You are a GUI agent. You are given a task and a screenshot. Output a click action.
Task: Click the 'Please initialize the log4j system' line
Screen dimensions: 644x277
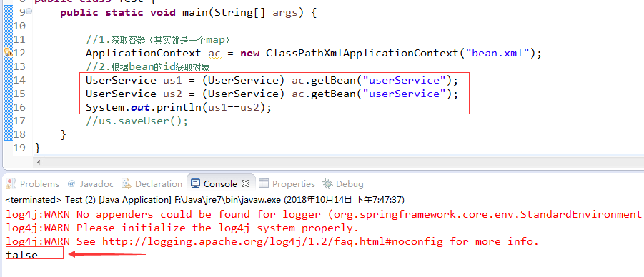[182, 228]
